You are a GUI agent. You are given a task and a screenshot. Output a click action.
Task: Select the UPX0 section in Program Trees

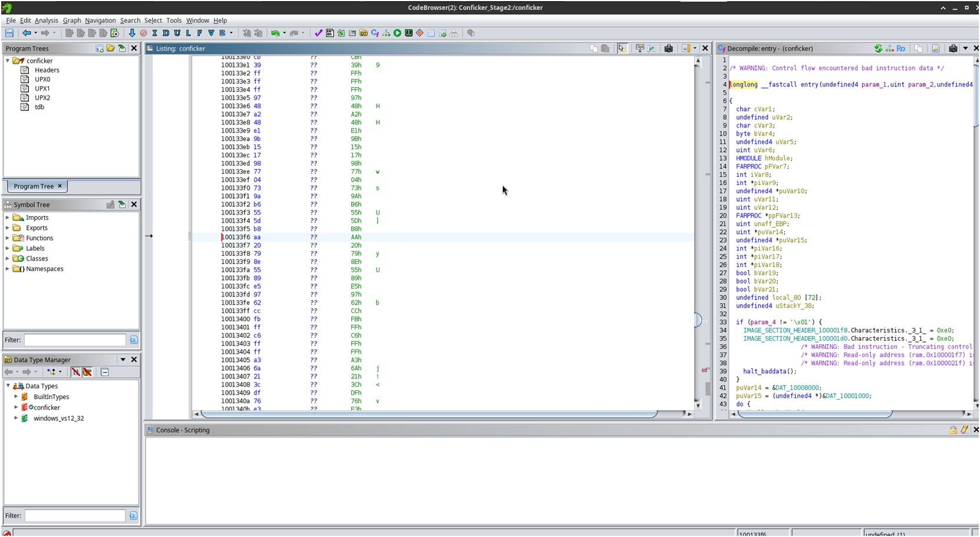[42, 79]
